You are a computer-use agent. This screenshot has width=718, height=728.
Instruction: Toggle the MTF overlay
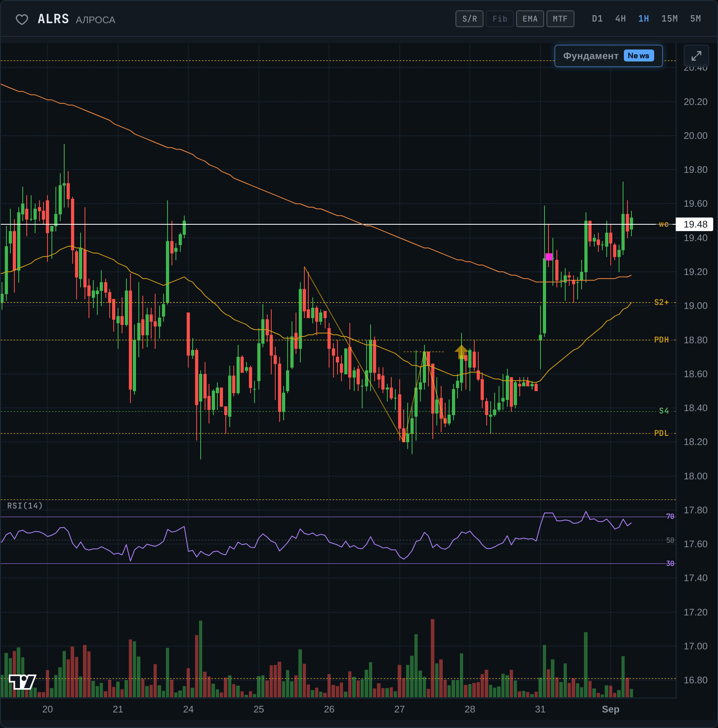click(560, 19)
